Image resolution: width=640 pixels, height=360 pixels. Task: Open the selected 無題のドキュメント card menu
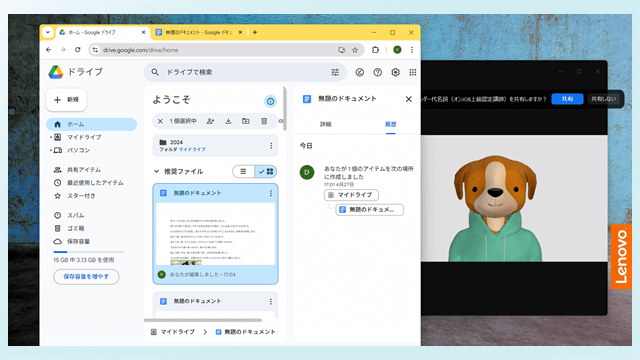pyautogui.click(x=271, y=193)
